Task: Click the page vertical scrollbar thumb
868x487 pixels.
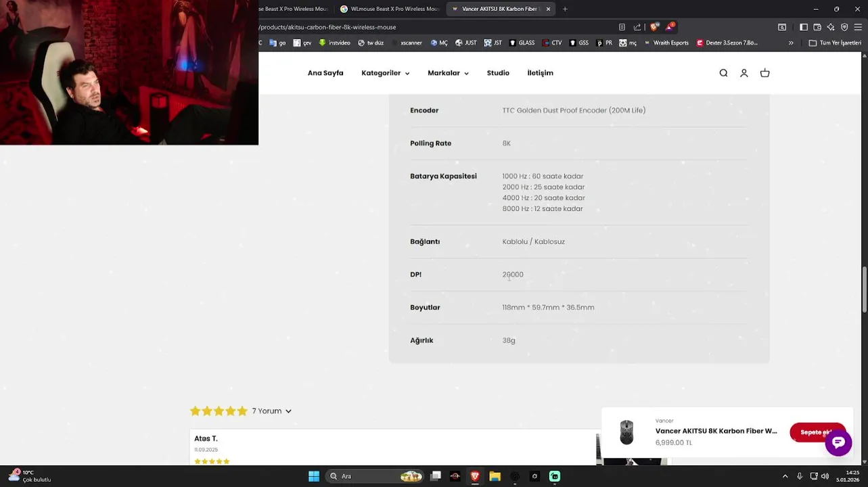Action: click(x=864, y=289)
